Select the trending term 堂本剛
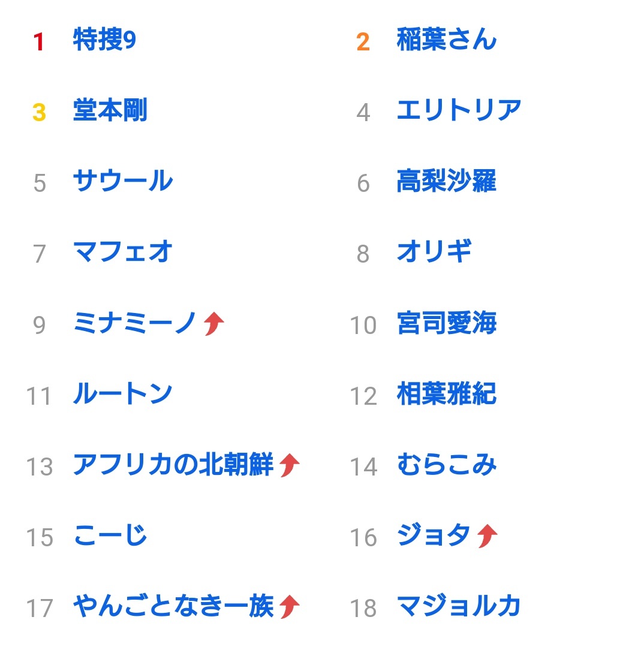This screenshot has height=662, width=644. point(110,110)
